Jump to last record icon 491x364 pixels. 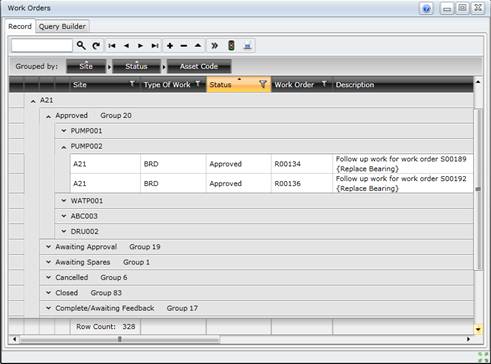[155, 46]
